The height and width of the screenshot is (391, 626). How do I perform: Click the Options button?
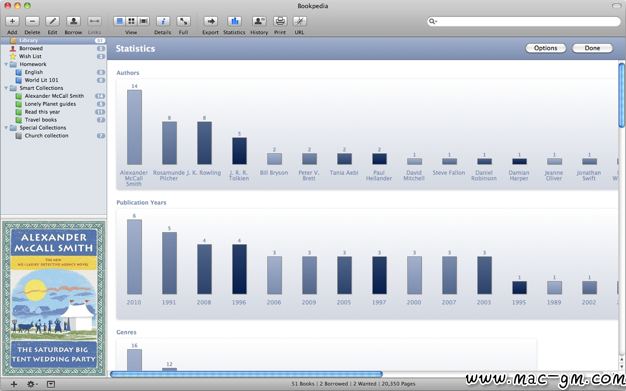coord(545,48)
